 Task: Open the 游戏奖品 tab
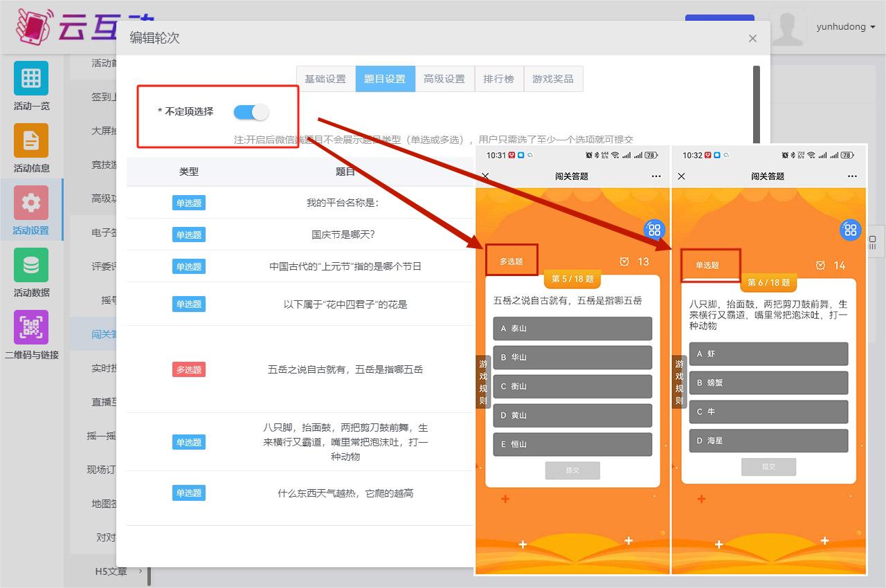coord(552,79)
